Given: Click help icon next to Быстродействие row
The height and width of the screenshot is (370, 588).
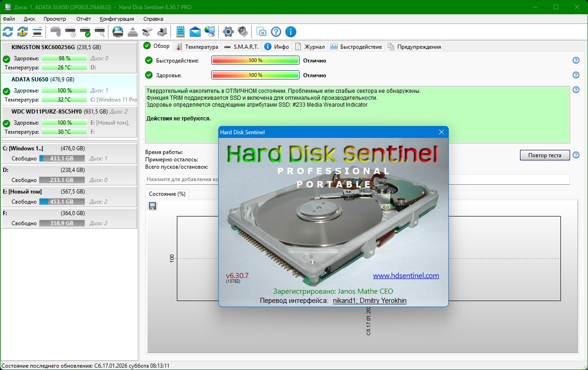Looking at the screenshot, I should coord(576,60).
